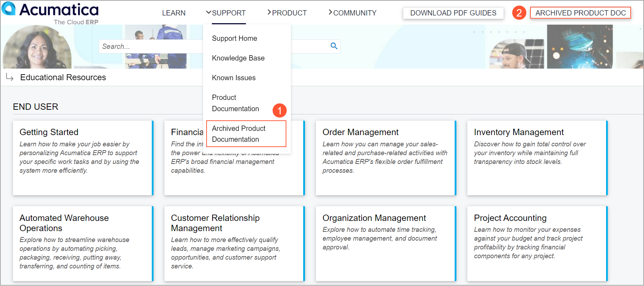Open the Getting Started card
The width and height of the screenshot is (644, 286).
point(83,158)
